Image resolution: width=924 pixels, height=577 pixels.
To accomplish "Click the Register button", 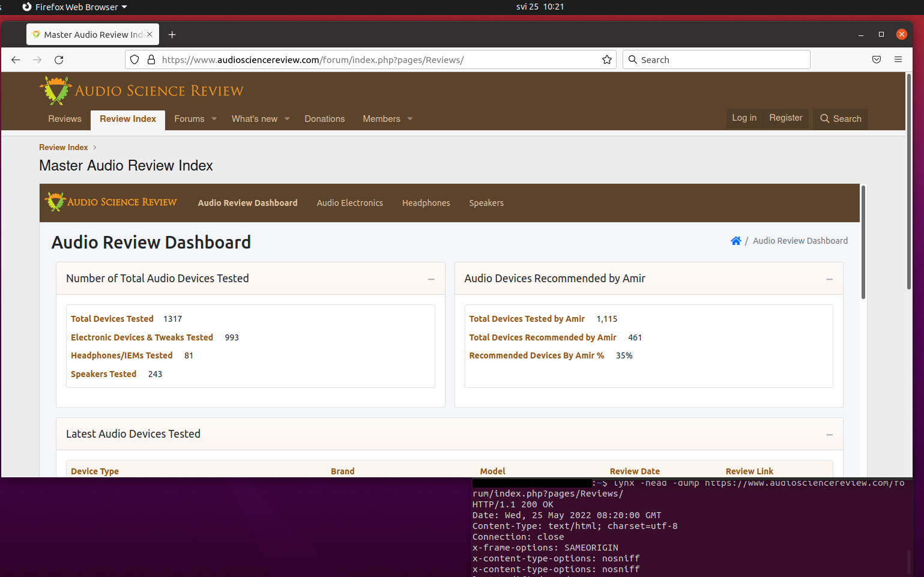I will tap(786, 118).
